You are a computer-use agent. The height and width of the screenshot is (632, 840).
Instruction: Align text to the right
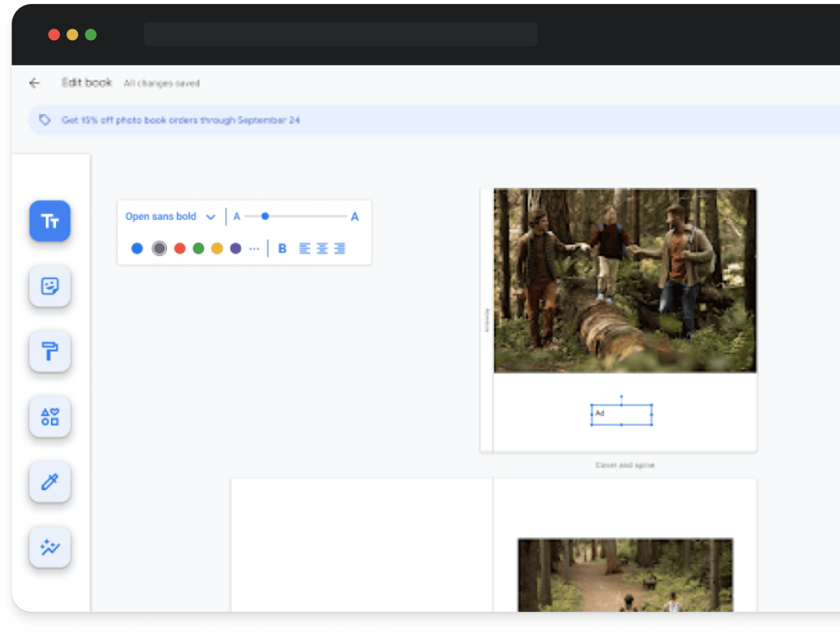[340, 249]
